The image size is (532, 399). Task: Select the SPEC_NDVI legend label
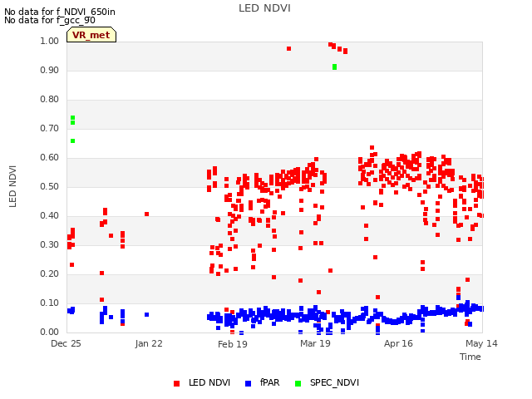[334, 382]
